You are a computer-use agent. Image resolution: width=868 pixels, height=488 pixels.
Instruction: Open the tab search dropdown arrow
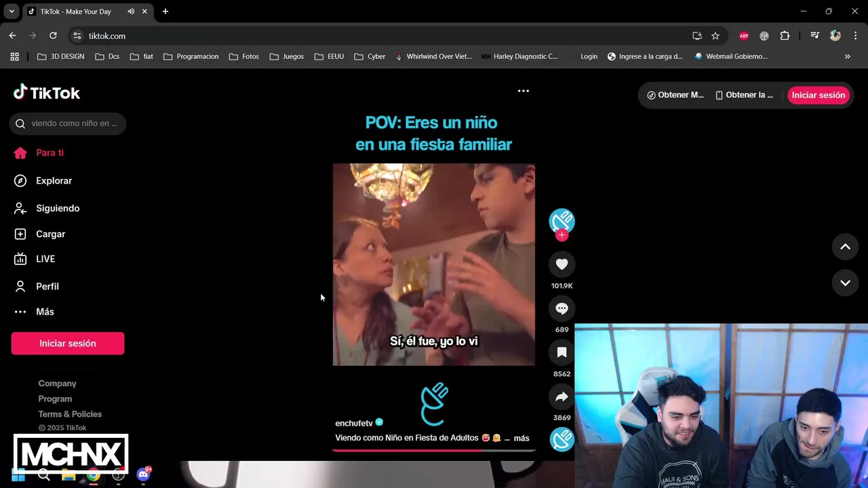click(12, 12)
